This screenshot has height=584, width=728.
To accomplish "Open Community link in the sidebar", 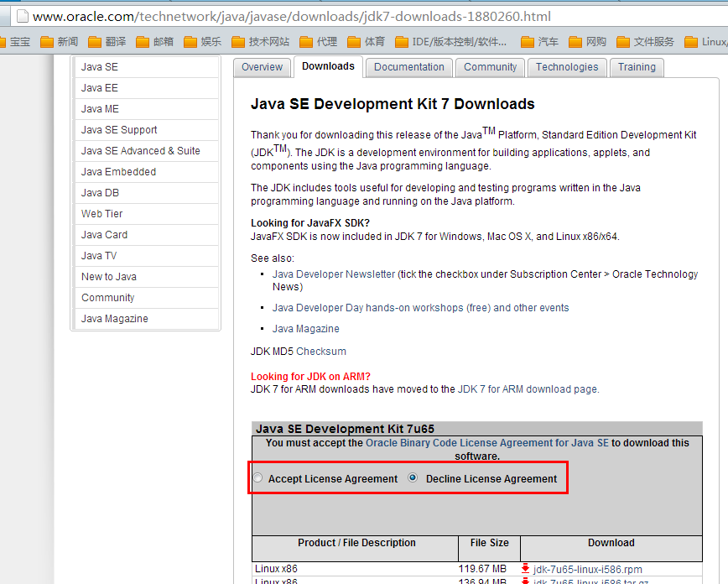I will pyautogui.click(x=146, y=298).
